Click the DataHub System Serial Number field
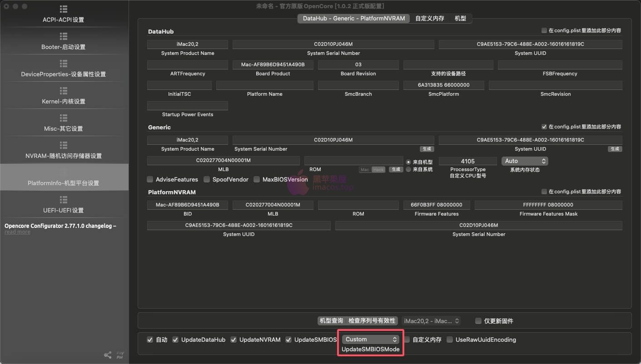The width and height of the screenshot is (641, 364). pos(333,44)
